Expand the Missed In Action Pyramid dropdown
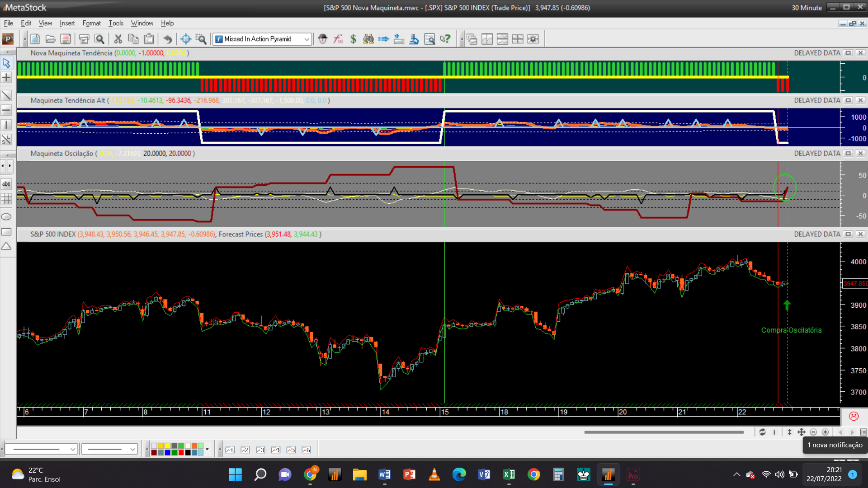Screen dimensions: 868x488 click(307, 39)
